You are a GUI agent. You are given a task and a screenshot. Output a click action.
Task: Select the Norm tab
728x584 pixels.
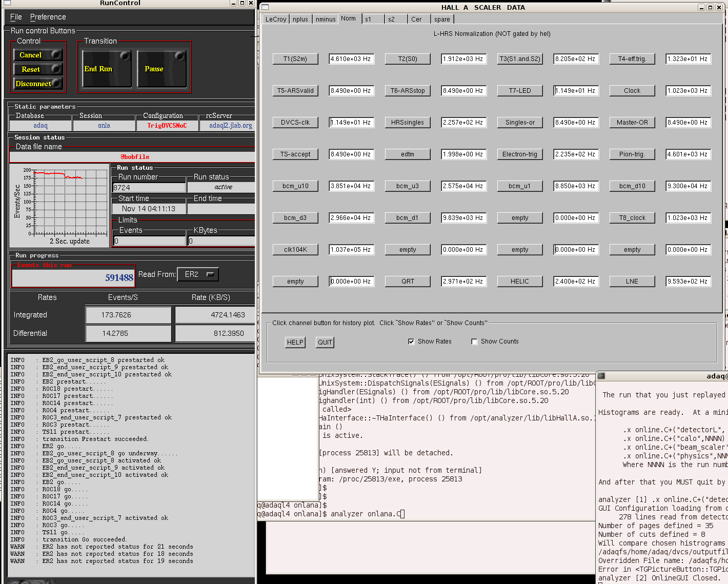pos(349,18)
